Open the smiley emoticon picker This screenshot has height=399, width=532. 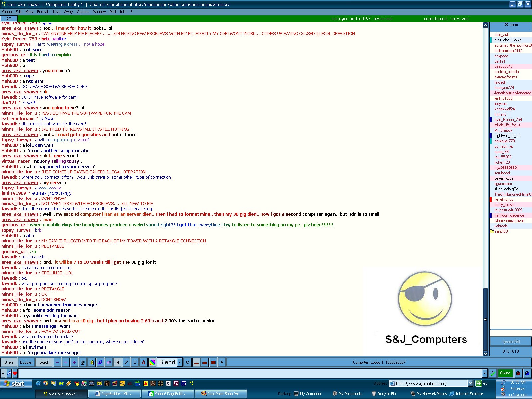[x=188, y=362]
